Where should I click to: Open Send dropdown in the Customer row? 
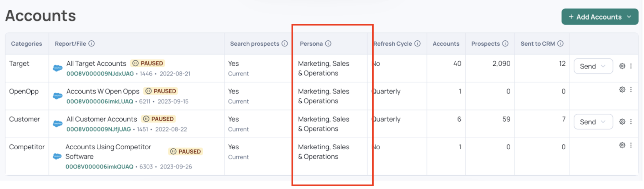pos(593,122)
